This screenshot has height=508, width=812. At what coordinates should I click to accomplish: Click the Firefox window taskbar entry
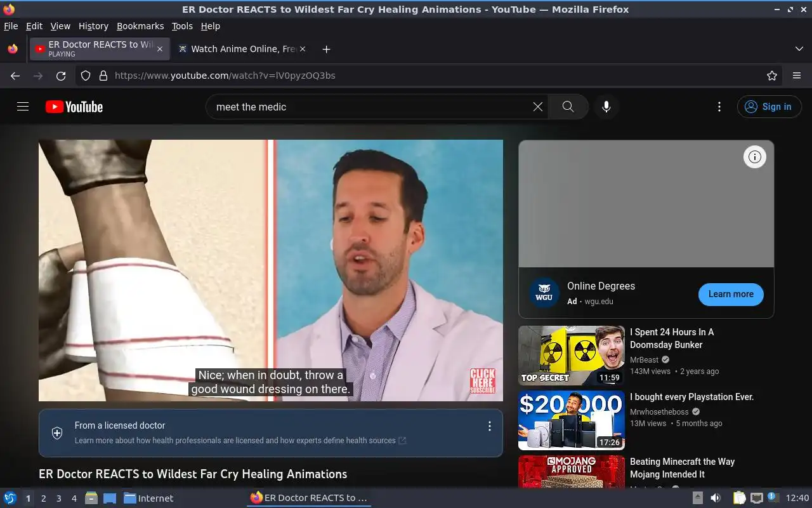click(x=309, y=498)
